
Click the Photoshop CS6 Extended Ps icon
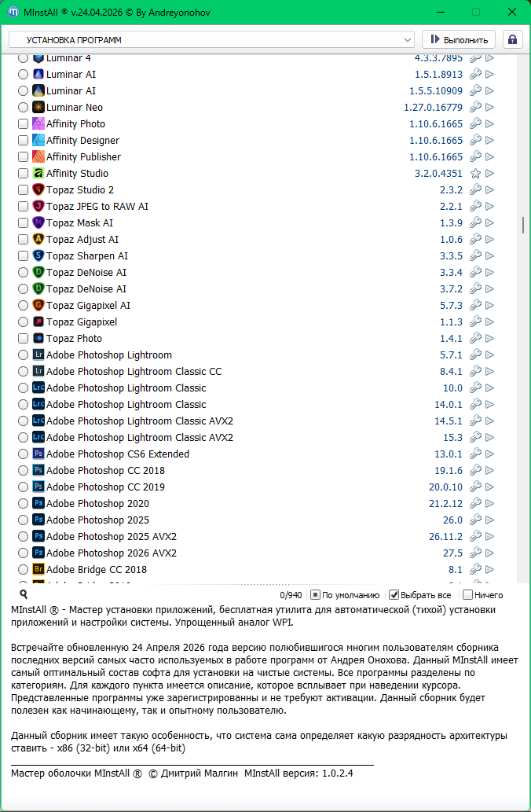(x=38, y=454)
